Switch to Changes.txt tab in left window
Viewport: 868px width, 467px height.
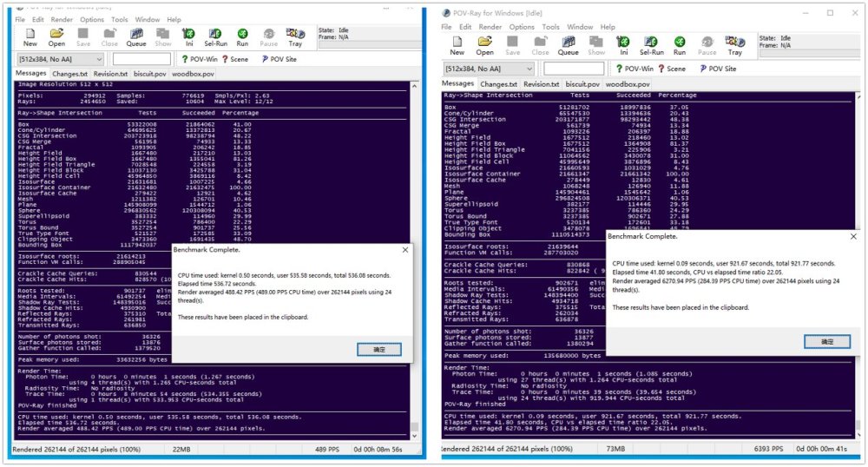pyautogui.click(x=69, y=74)
